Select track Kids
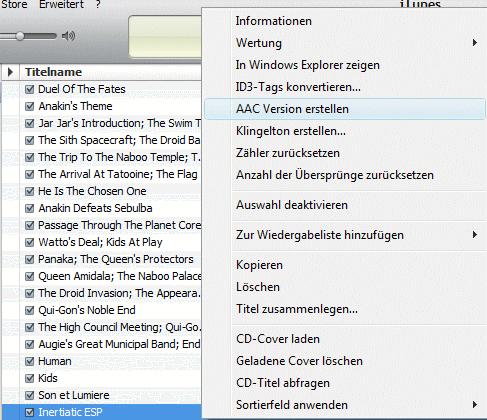Image resolution: width=487 pixels, height=420 pixels. (48, 378)
